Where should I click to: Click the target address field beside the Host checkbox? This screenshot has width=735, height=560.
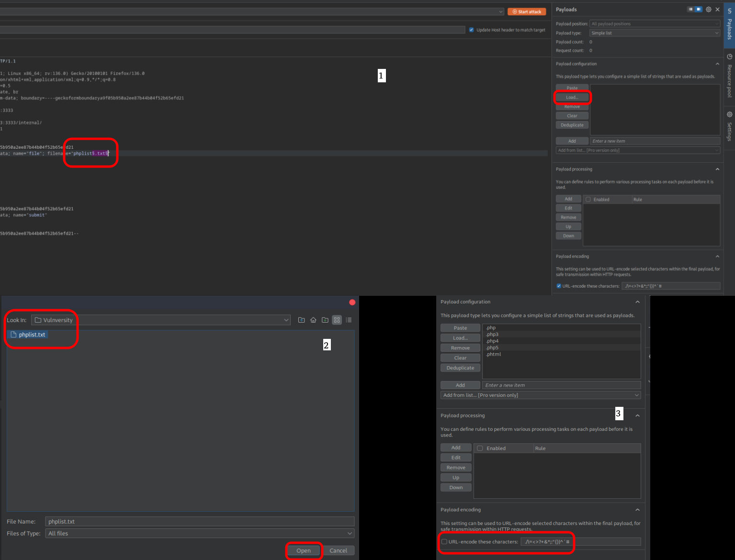(x=232, y=30)
